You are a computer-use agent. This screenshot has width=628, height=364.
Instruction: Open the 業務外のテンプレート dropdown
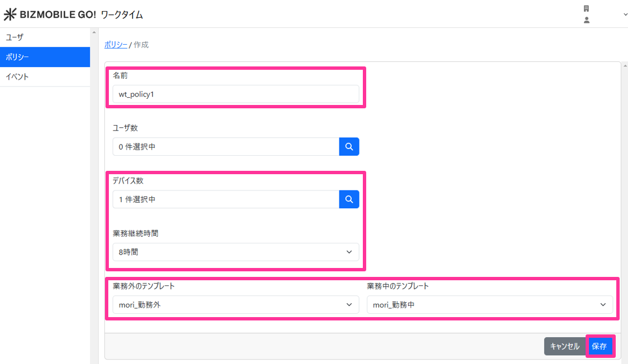(x=236, y=305)
